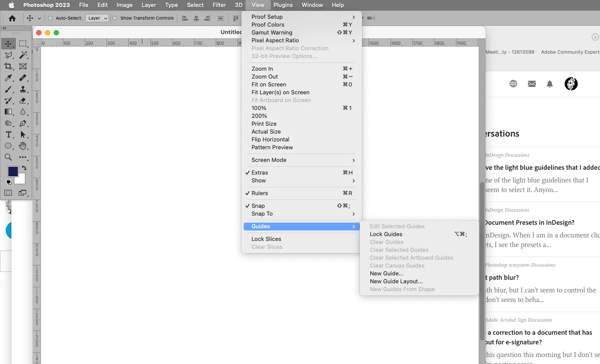Select the Rectangular Marquee tool
Viewport: 600px width, 364px height.
point(23,44)
